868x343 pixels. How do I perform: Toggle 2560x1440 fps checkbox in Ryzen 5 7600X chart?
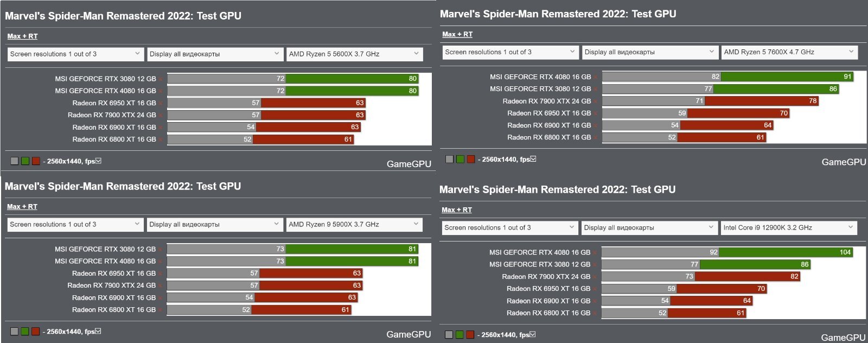(533, 159)
